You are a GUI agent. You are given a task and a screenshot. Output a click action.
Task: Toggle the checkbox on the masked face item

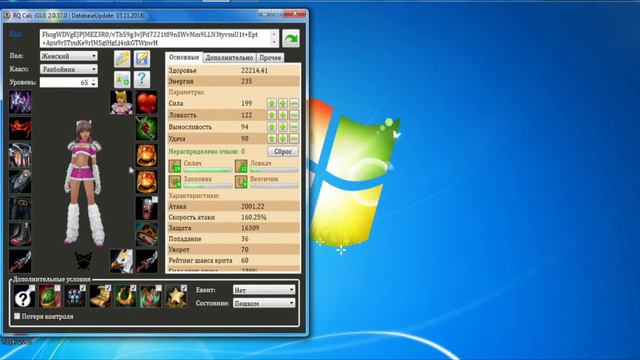pyautogui.click(x=155, y=200)
